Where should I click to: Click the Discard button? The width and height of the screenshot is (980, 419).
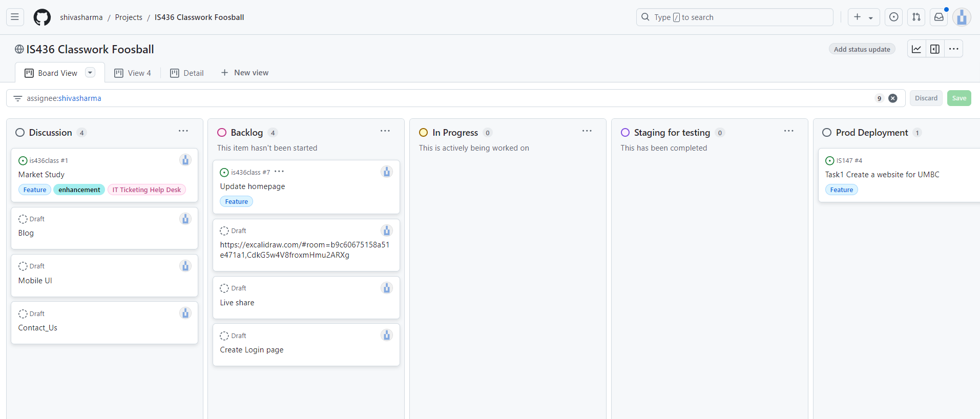click(926, 98)
